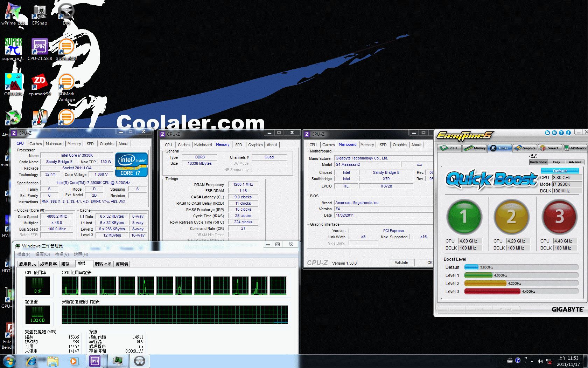The width and height of the screenshot is (588, 368).
Task: Switch to Task Manager 網路功能 tab
Action: (103, 264)
